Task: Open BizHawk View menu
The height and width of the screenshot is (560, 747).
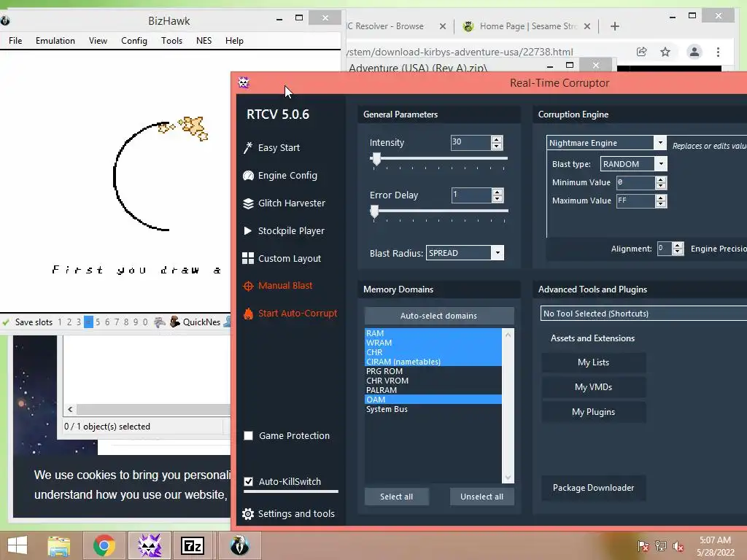Action: [x=98, y=41]
